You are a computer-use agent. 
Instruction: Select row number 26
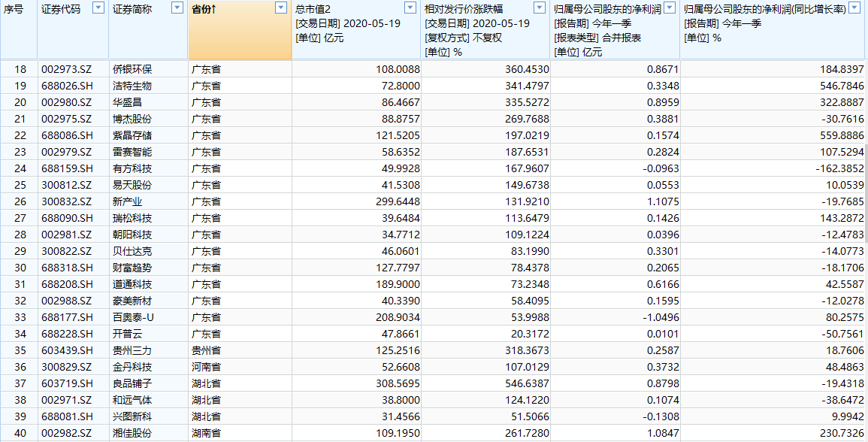[20, 201]
